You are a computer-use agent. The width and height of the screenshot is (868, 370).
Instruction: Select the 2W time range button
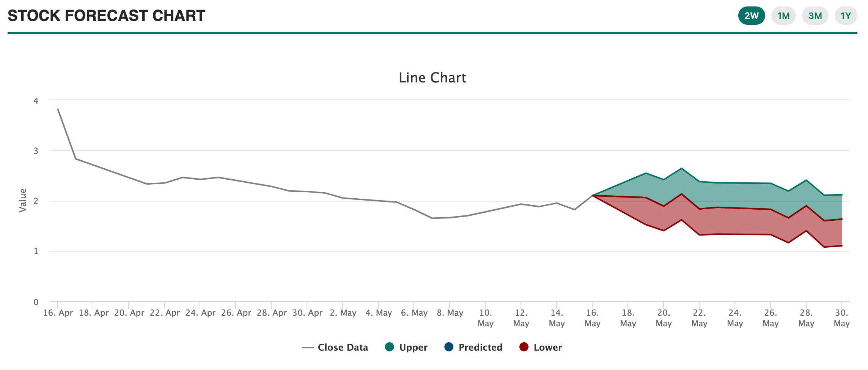751,16
